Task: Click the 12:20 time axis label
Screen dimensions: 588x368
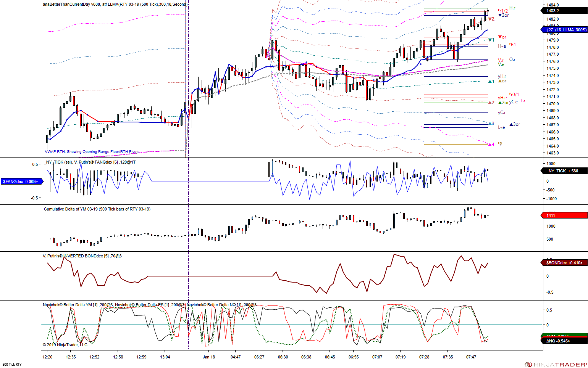Action: [47, 357]
